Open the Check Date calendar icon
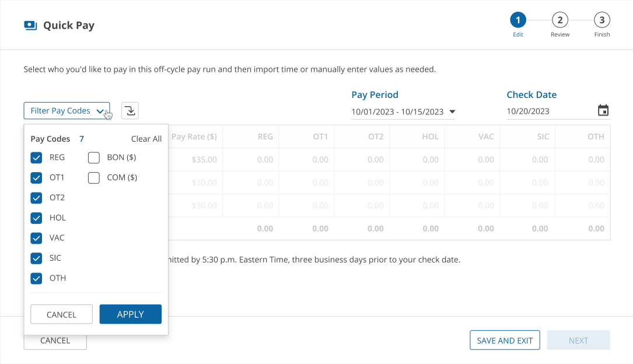 [x=603, y=110]
